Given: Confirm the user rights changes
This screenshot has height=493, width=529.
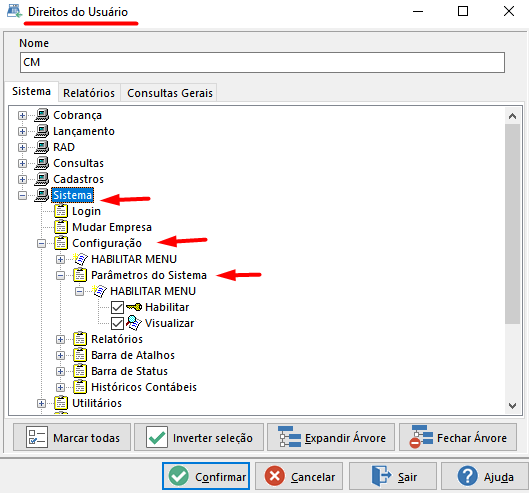Looking at the screenshot, I should (x=206, y=476).
